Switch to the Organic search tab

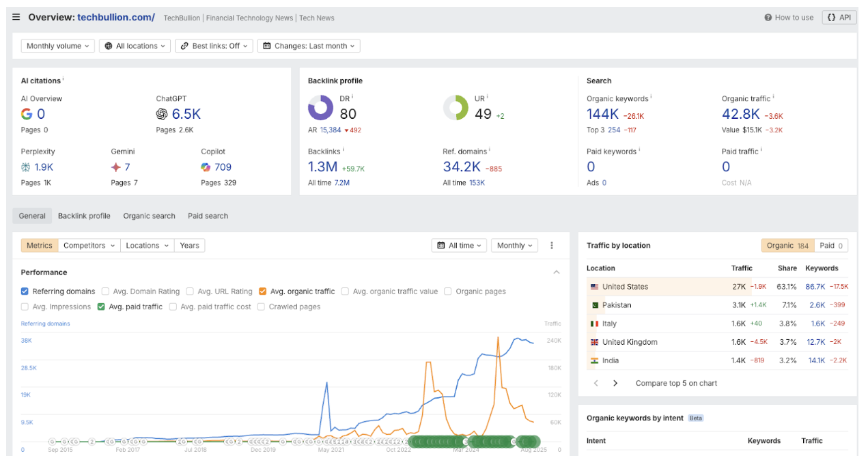[x=149, y=216]
